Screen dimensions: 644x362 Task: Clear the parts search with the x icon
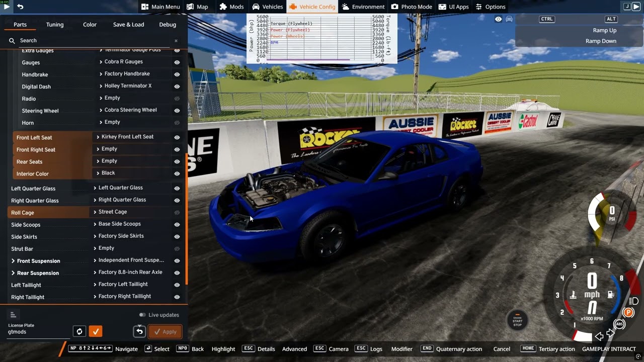tap(176, 41)
